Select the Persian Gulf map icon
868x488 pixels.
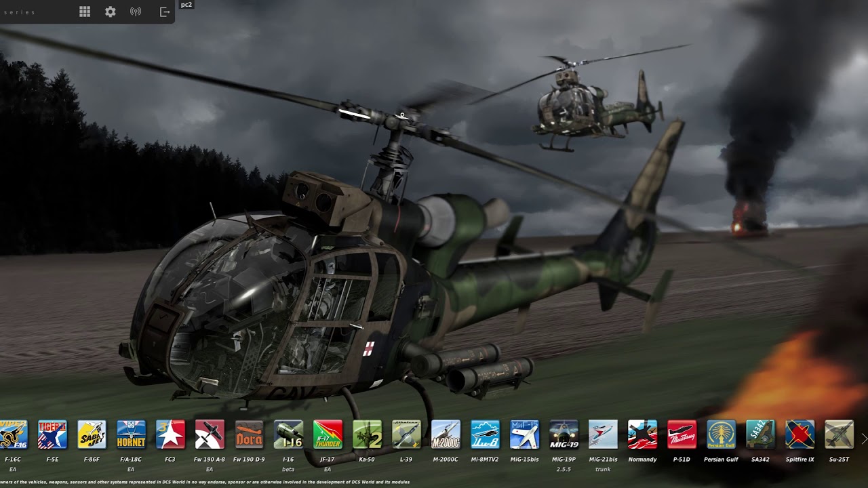tap(721, 434)
